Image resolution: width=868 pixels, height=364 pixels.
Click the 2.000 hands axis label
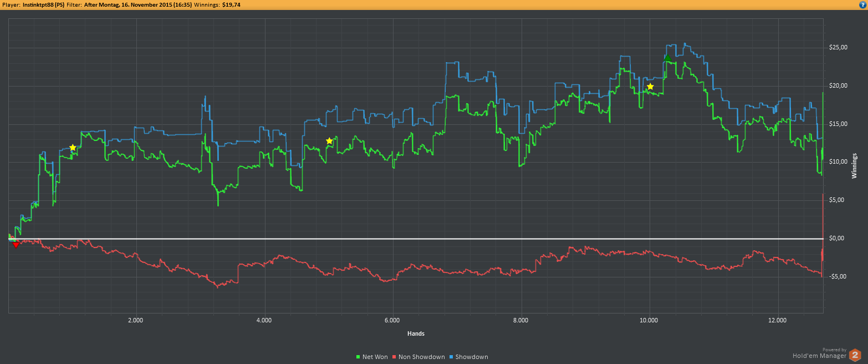tap(136, 320)
